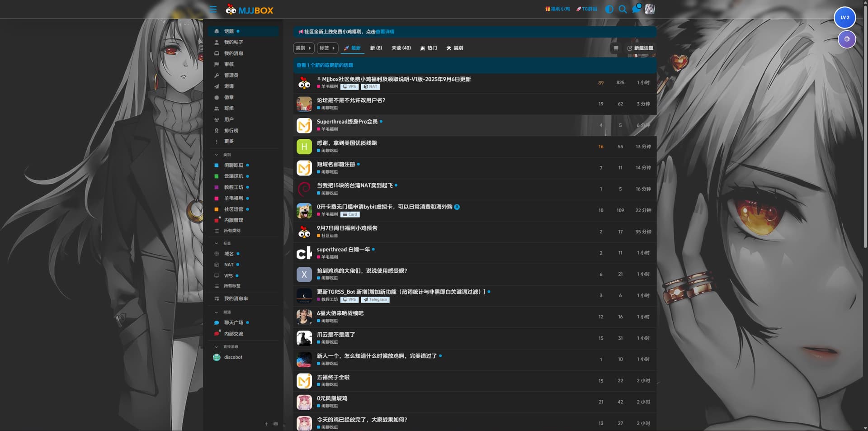Open the 管理员 wrench sidebar item
The image size is (868, 431).
pyautogui.click(x=231, y=76)
